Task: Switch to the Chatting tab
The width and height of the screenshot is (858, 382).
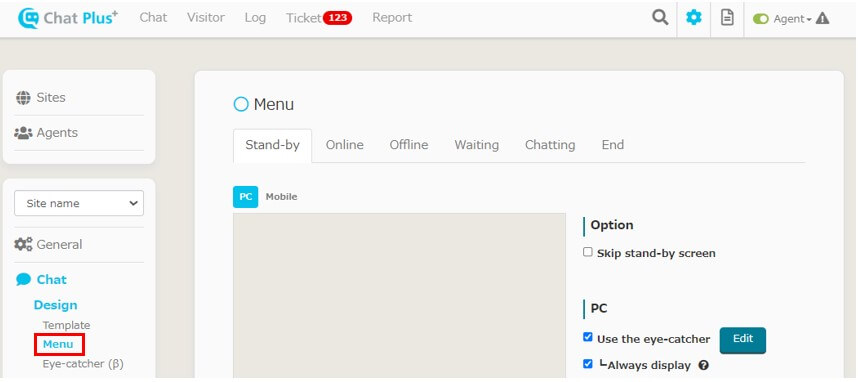Action: pos(550,145)
